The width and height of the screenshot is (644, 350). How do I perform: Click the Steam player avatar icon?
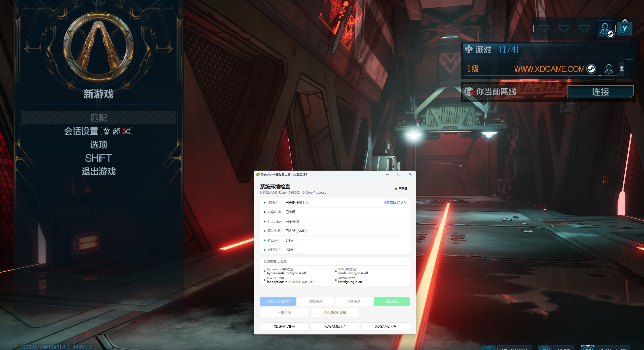[605, 29]
